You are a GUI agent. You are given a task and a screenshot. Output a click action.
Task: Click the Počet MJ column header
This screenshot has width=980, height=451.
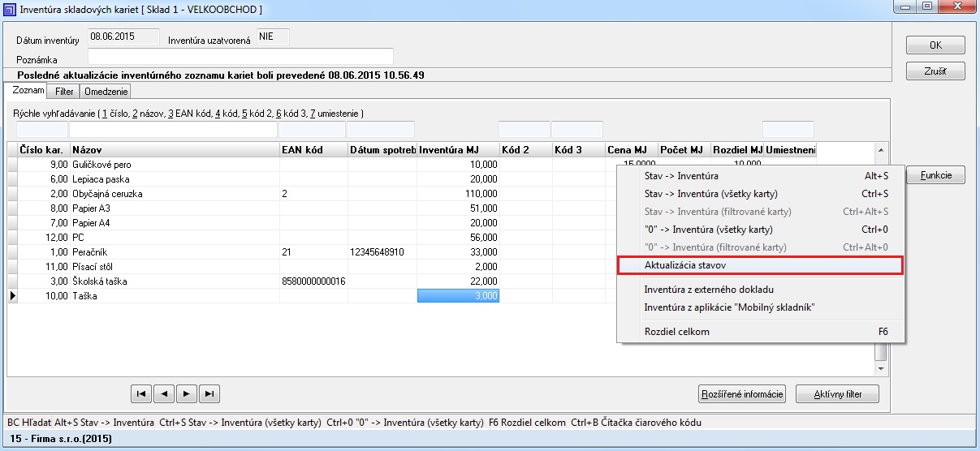(684, 150)
